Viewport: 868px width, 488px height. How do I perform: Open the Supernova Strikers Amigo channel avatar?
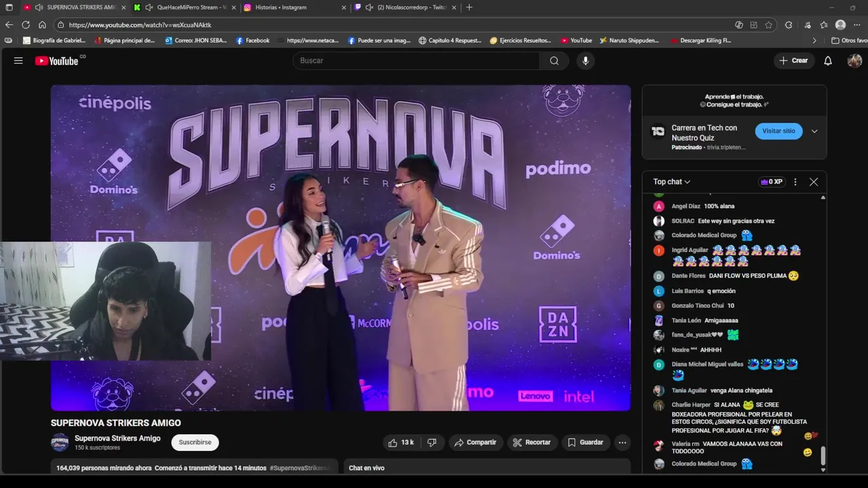tap(60, 443)
